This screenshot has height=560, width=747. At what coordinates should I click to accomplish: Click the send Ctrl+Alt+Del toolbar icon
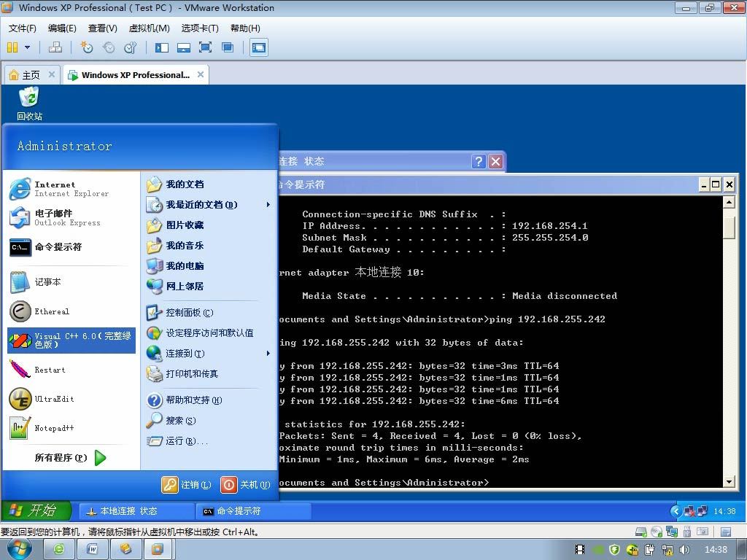[55, 47]
